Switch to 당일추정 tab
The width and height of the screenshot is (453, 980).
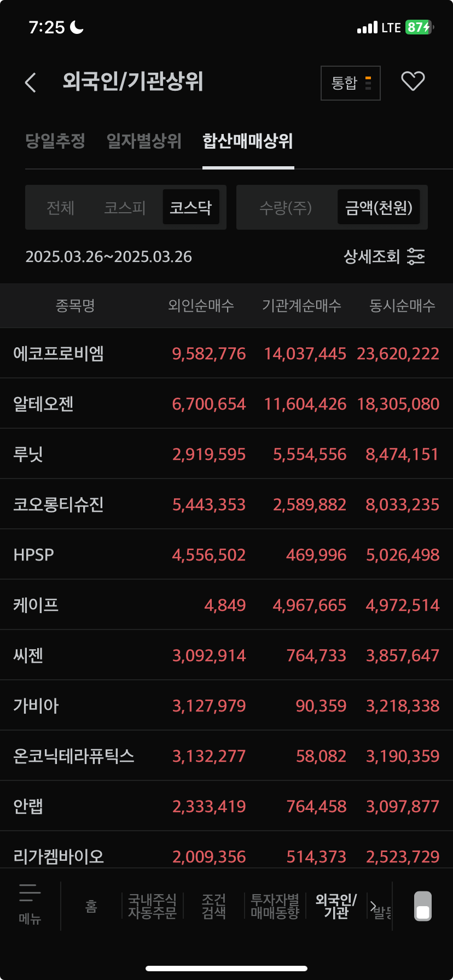pos(55,141)
